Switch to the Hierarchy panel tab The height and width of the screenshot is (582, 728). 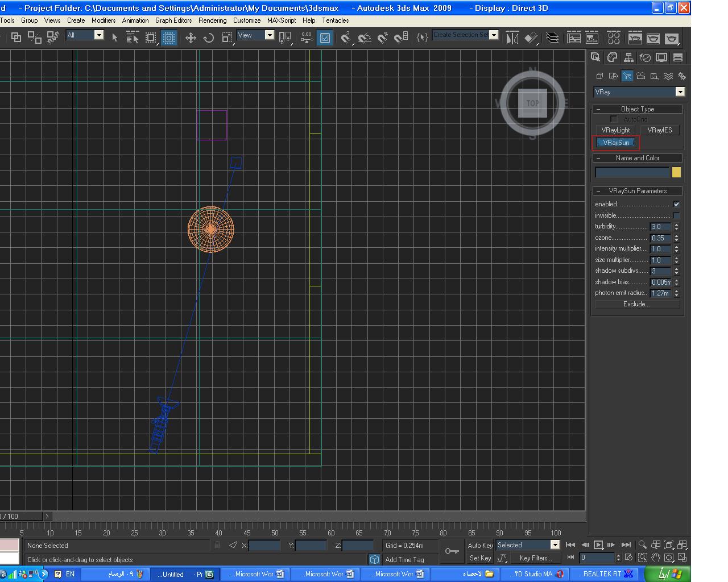(628, 57)
